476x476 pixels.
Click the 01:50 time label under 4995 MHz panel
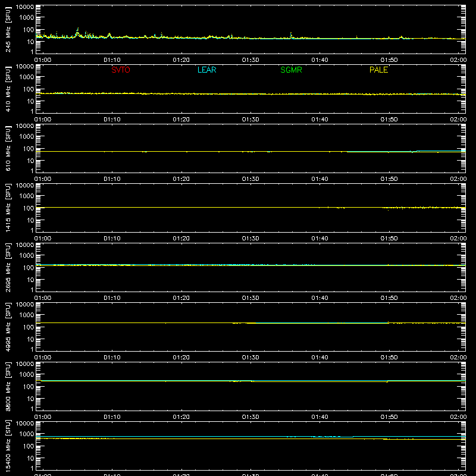[x=389, y=358]
